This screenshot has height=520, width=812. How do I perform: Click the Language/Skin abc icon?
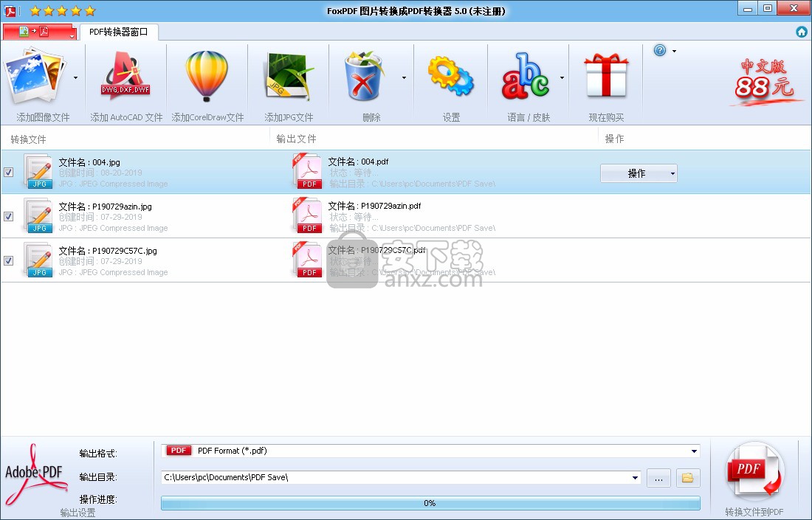[525, 76]
